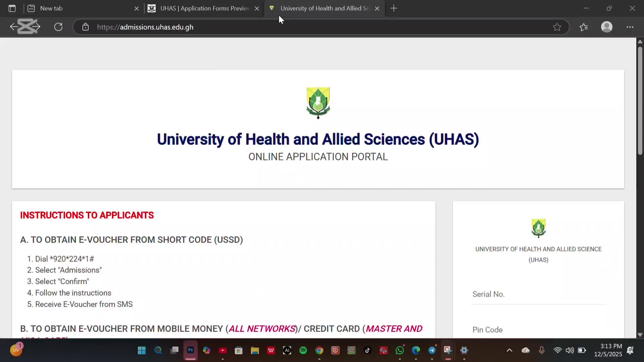Open the tab actions menu icon
This screenshot has height=362, width=644.
tap(12, 8)
